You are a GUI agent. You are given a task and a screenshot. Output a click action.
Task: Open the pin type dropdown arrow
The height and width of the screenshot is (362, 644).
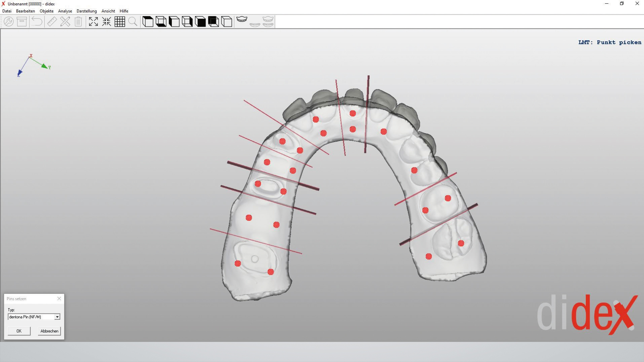pyautogui.click(x=57, y=317)
